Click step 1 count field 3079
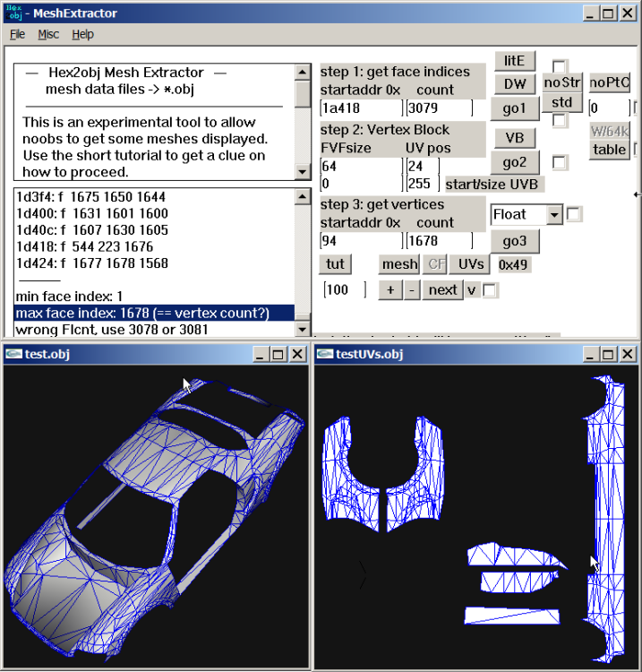This screenshot has width=642, height=672. [439, 108]
